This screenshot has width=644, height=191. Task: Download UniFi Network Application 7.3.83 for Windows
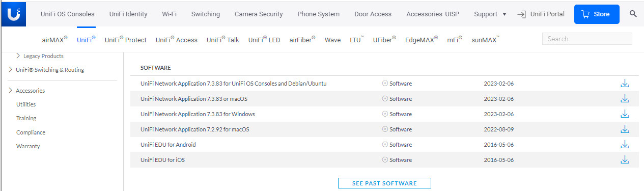coord(625,114)
